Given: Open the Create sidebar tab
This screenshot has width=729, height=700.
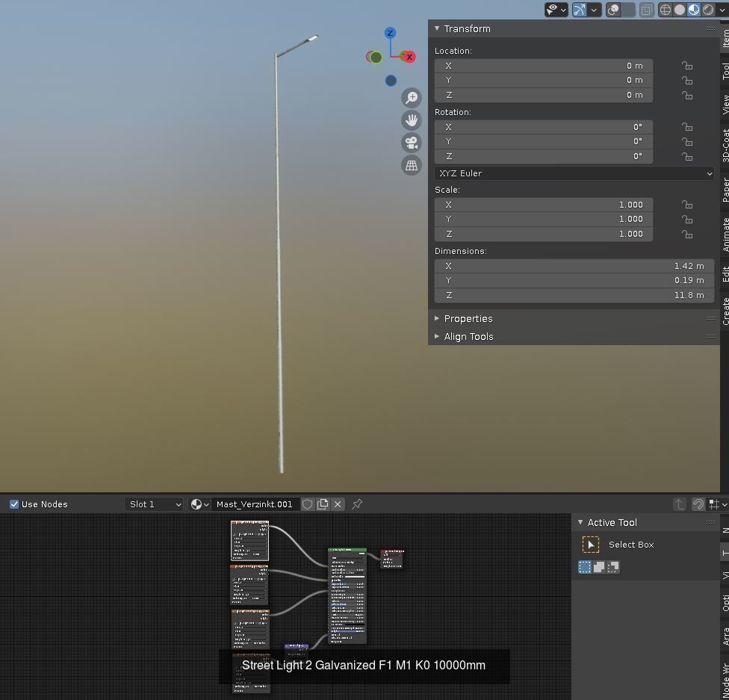Looking at the screenshot, I should pyautogui.click(x=725, y=312).
